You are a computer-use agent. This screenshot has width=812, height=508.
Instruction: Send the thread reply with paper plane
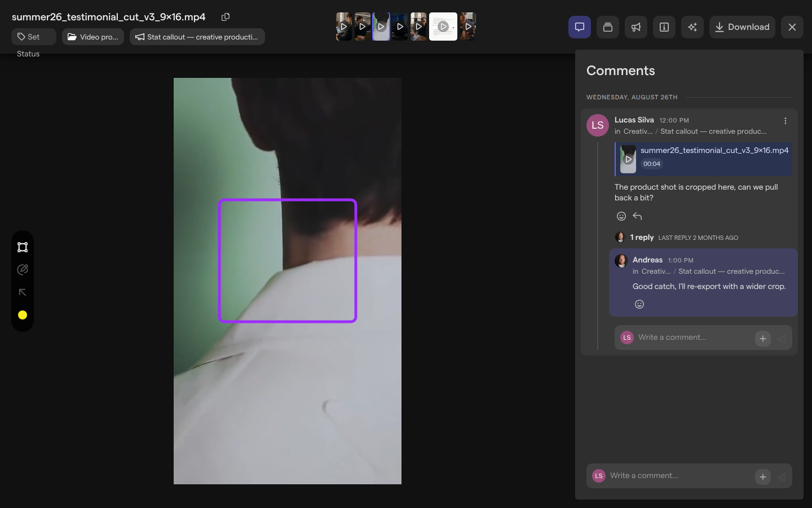click(x=782, y=338)
